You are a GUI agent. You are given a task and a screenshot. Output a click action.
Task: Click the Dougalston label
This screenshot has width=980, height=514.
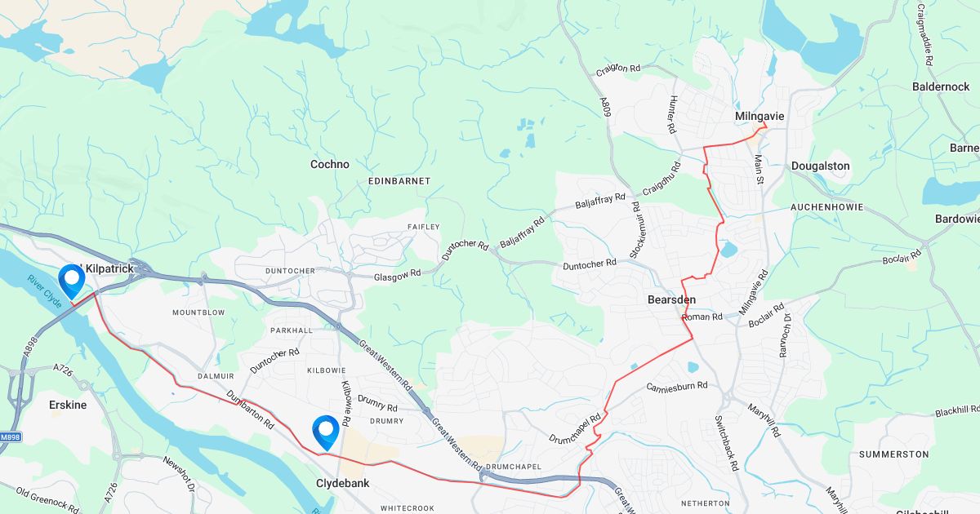pos(821,166)
